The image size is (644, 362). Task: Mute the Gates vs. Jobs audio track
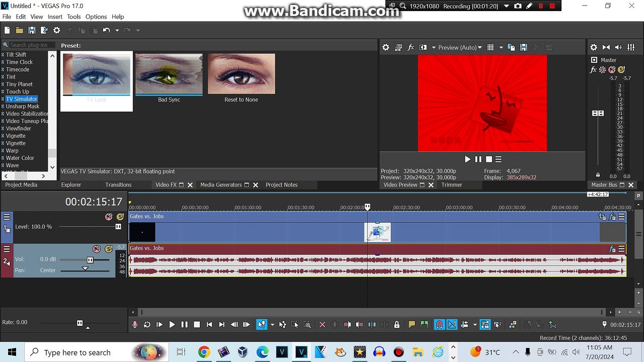point(97,249)
